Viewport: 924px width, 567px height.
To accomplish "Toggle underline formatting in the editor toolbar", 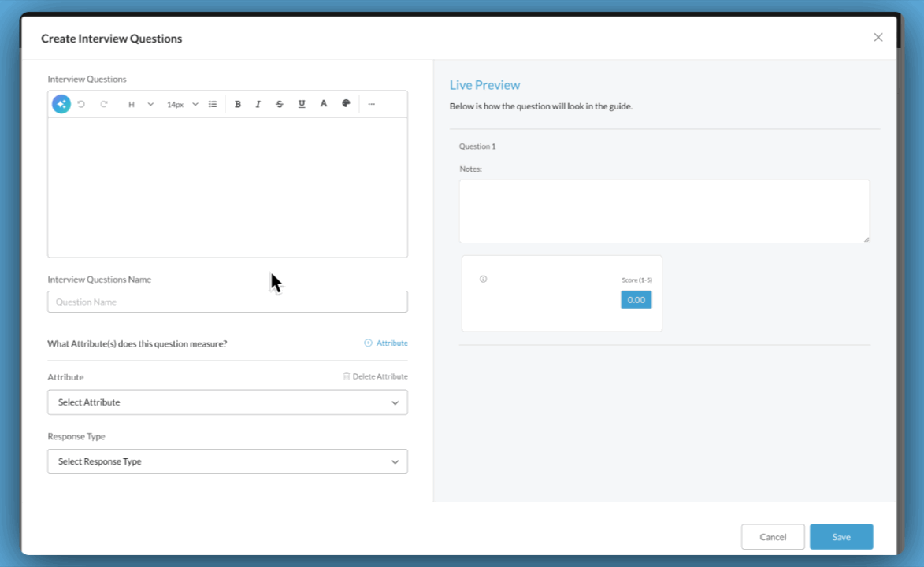I will pyautogui.click(x=301, y=103).
